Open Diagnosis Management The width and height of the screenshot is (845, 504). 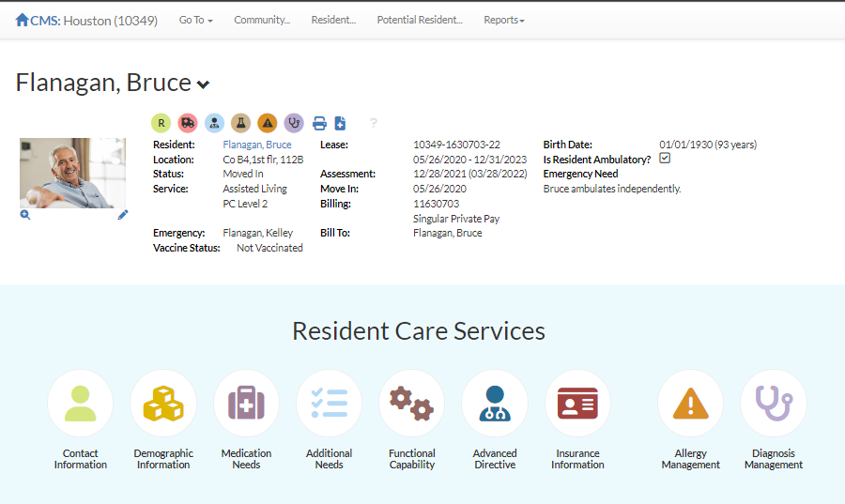click(x=774, y=403)
